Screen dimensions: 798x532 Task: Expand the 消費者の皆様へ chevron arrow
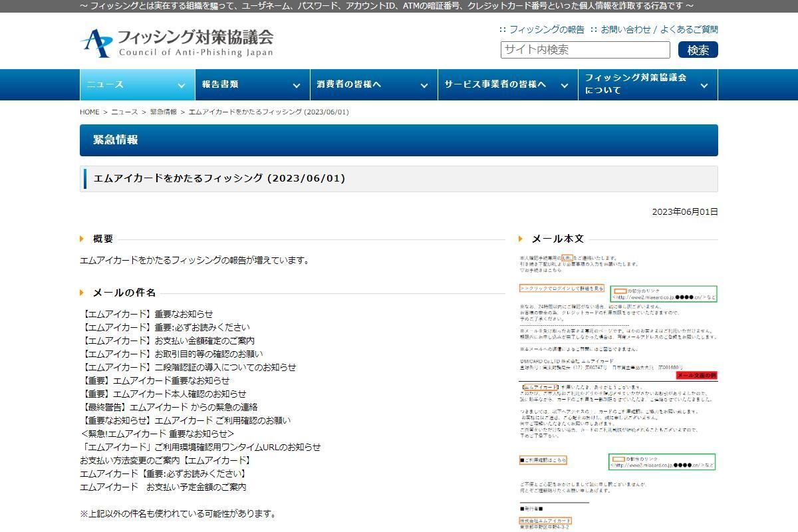click(424, 85)
